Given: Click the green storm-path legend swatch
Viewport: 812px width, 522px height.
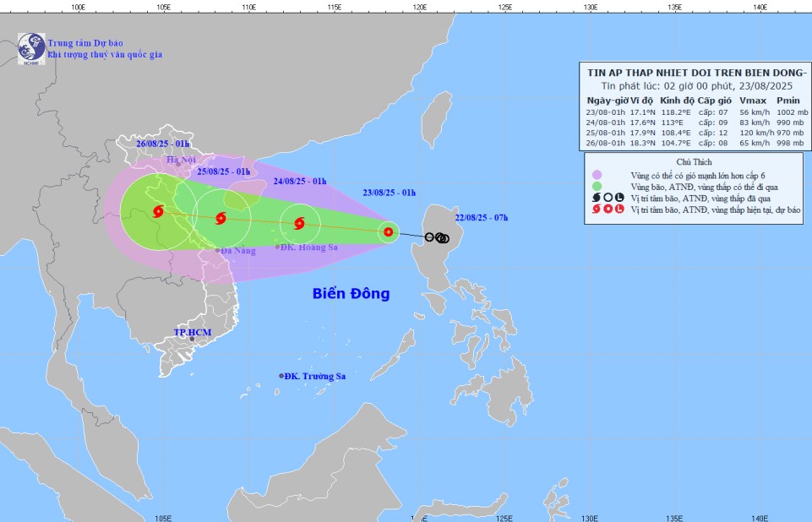Looking at the screenshot, I should (x=597, y=186).
